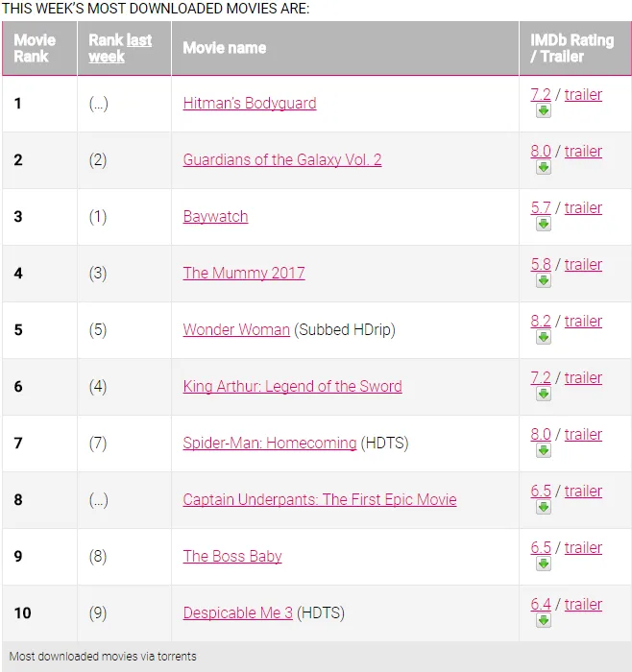
Task: Click the green download icon for The Mummy 2017
Action: pyautogui.click(x=544, y=280)
